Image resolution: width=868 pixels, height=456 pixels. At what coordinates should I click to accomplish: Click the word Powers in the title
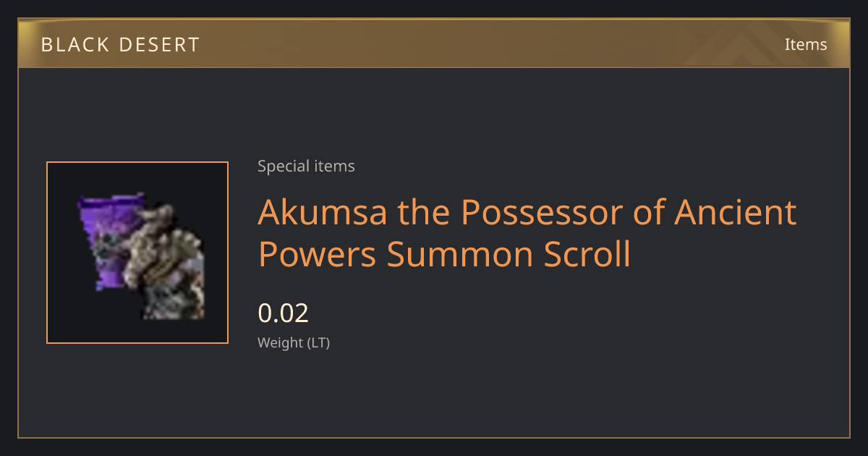(318, 255)
